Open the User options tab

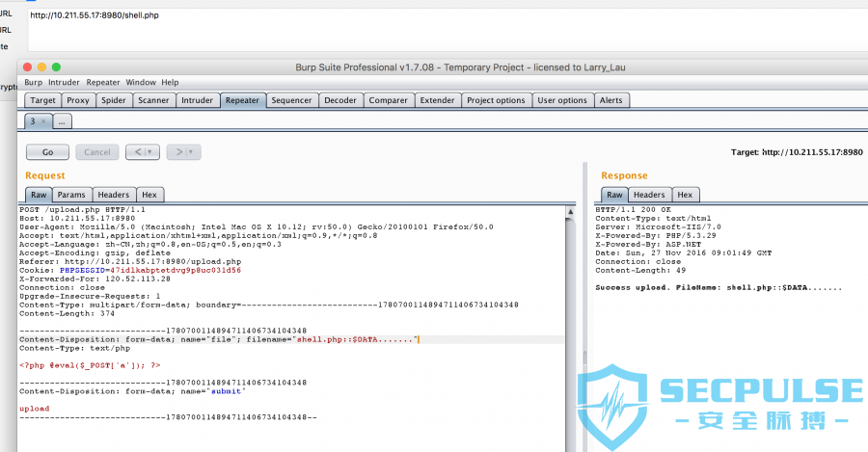click(x=562, y=100)
